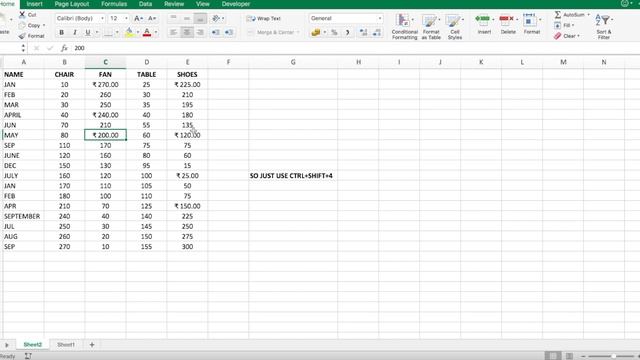Click the formula bar showing 200
The width and height of the screenshot is (640, 360).
354,48
